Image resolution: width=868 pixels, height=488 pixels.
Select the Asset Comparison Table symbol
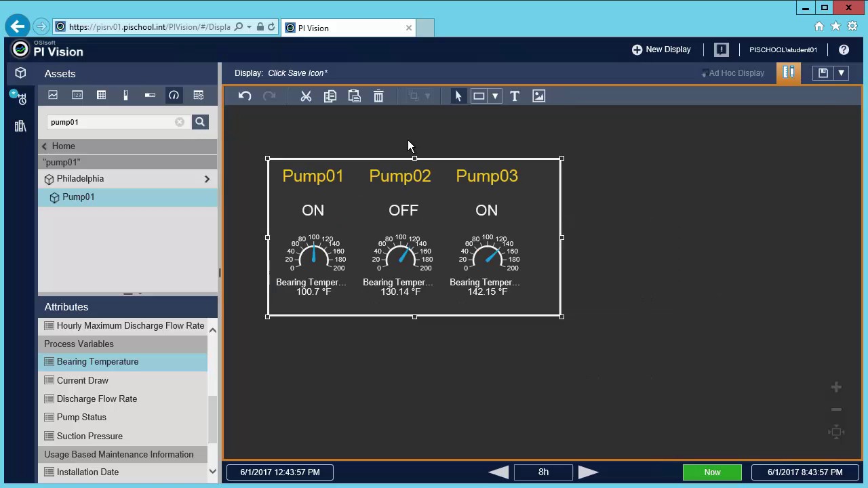(199, 96)
